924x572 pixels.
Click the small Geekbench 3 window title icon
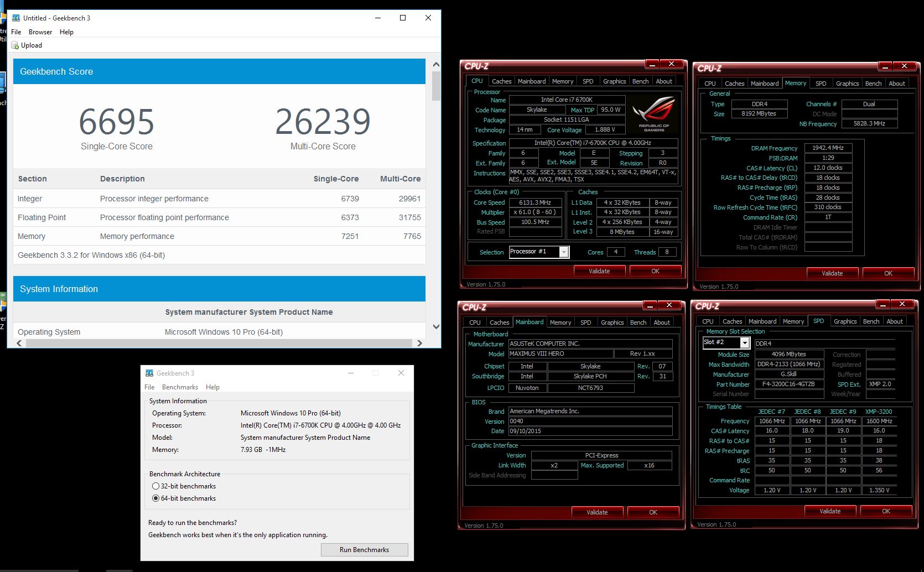tap(149, 373)
